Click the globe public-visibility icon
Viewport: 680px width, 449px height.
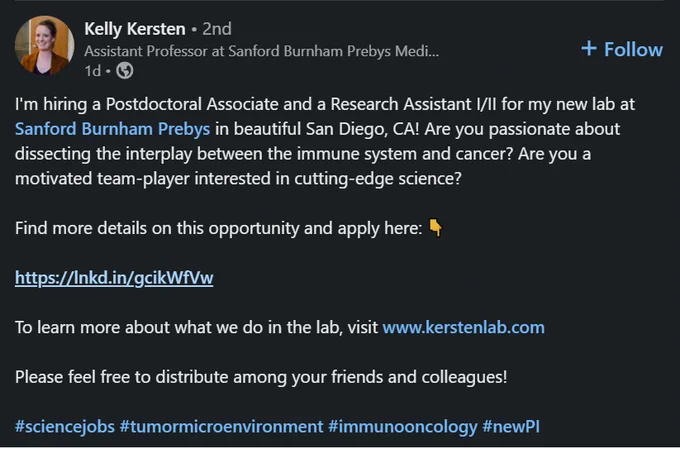(x=125, y=71)
